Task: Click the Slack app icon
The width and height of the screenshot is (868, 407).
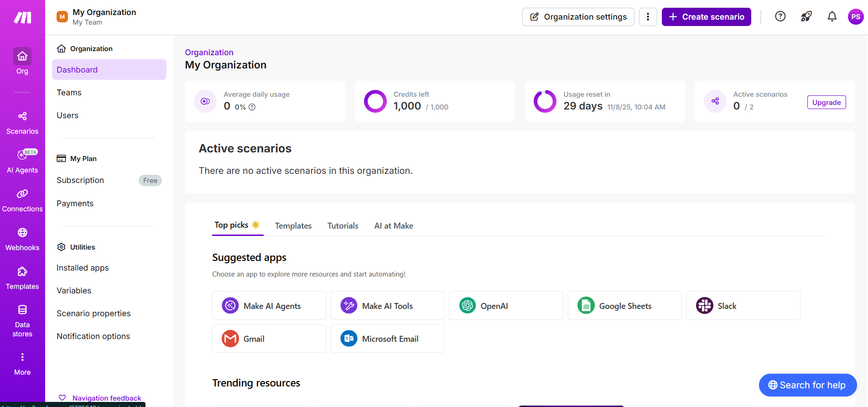Action: pyautogui.click(x=705, y=305)
